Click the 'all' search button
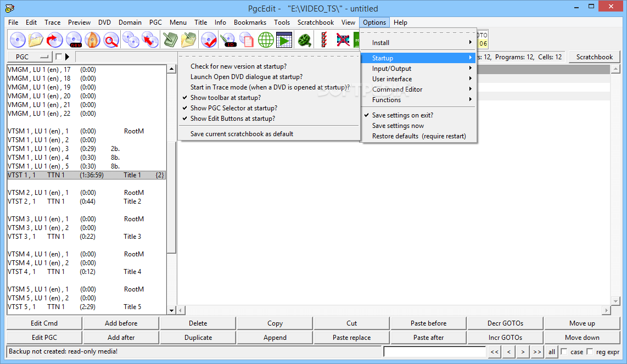Viewport: 627px width, 364px height. (551, 351)
